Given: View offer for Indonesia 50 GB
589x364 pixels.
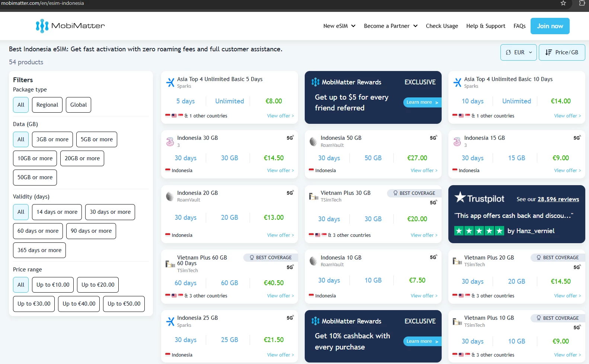Looking at the screenshot, I should (x=424, y=171).
